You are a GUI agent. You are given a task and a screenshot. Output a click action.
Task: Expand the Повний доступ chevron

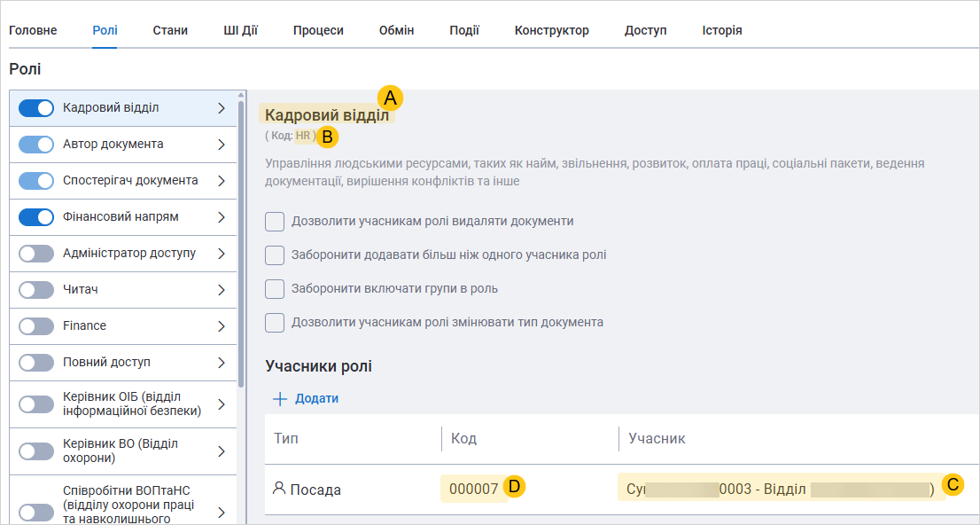click(x=222, y=363)
